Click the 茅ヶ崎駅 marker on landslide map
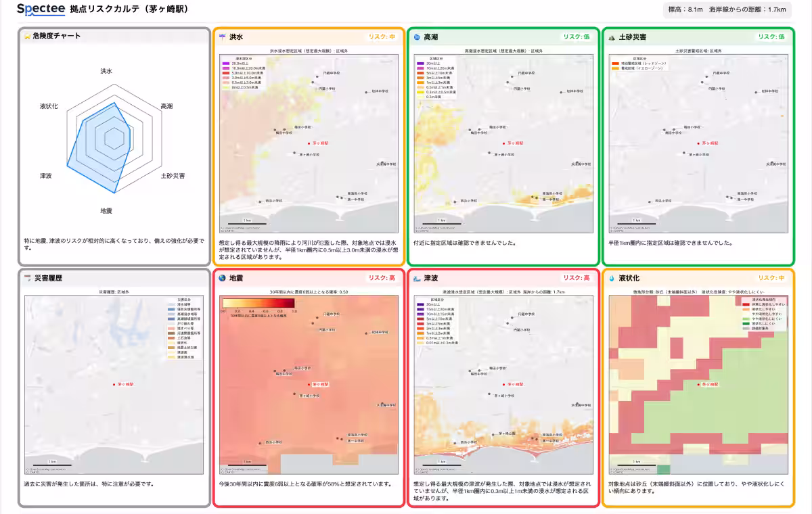Image resolution: width=812 pixels, height=514 pixels. [x=698, y=143]
